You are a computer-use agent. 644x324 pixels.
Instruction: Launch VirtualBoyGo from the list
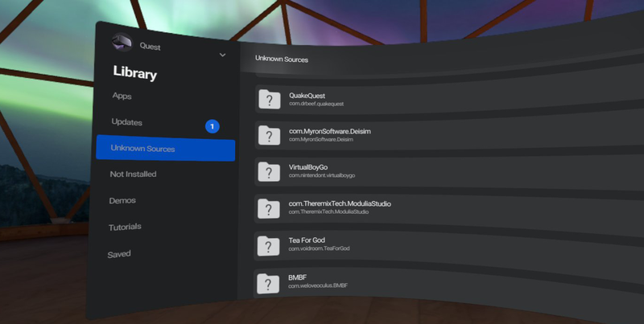click(402, 171)
